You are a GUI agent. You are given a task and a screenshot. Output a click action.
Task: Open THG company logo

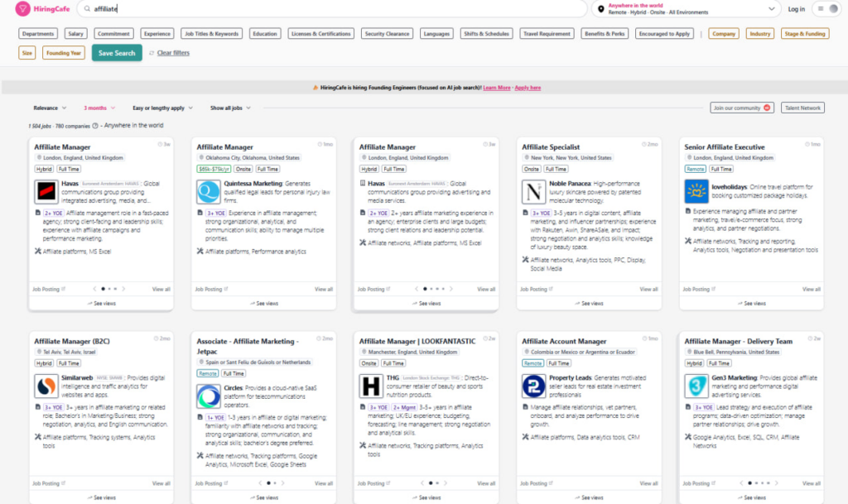click(372, 386)
